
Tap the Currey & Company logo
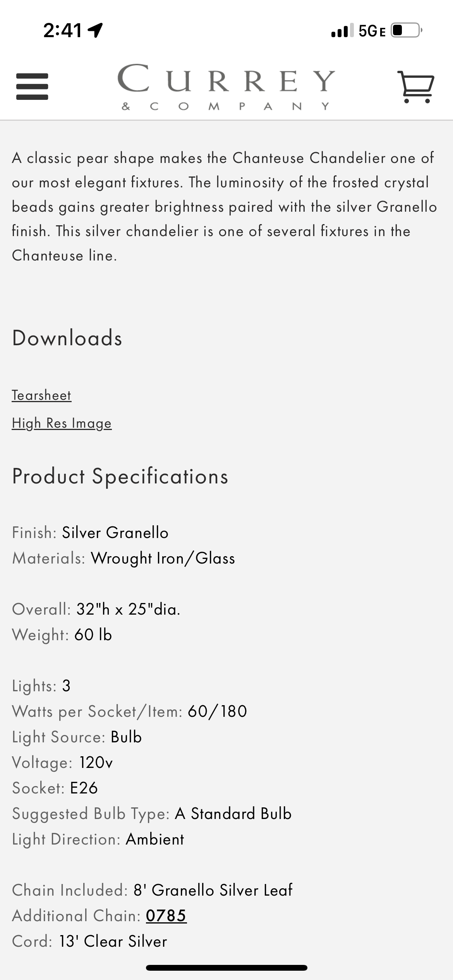[226, 87]
